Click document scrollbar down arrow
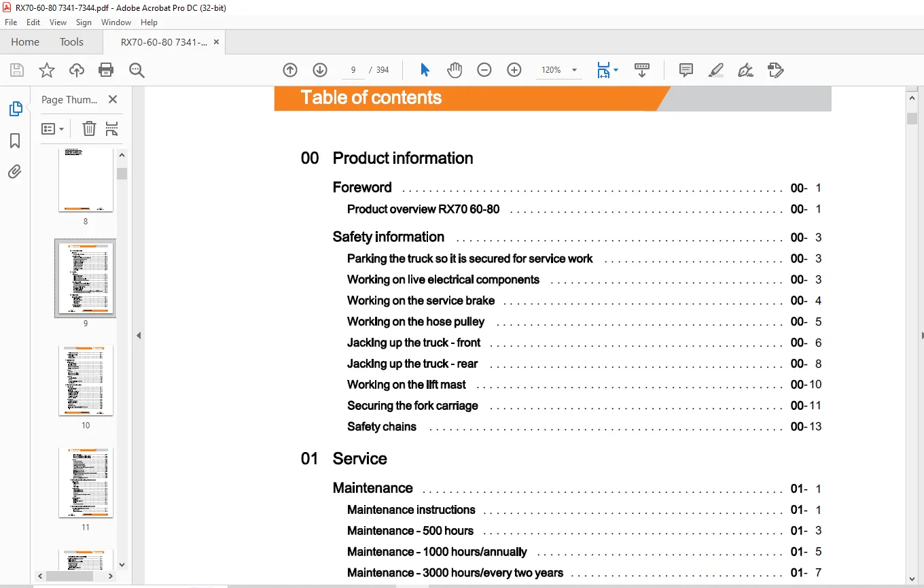Image resolution: width=924 pixels, height=588 pixels. click(x=912, y=578)
